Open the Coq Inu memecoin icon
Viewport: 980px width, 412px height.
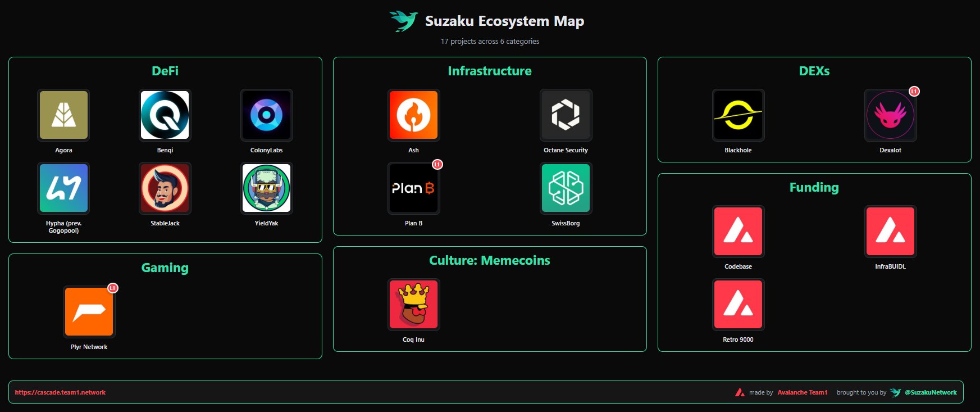click(414, 305)
